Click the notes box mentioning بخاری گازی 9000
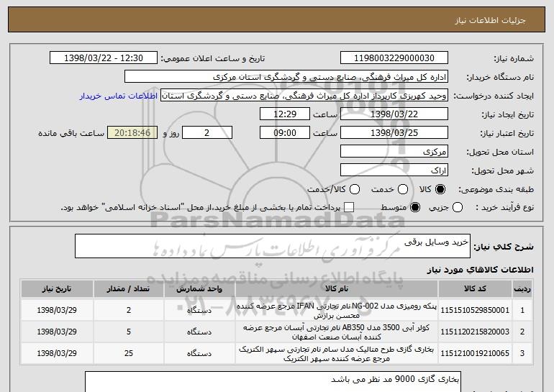 (x=273, y=381)
